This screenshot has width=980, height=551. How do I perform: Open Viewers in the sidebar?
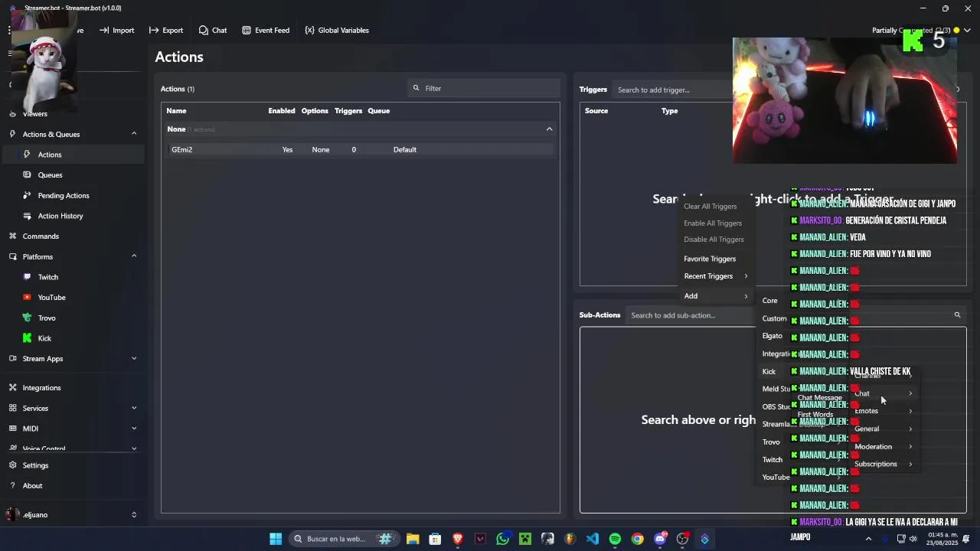tap(35, 114)
